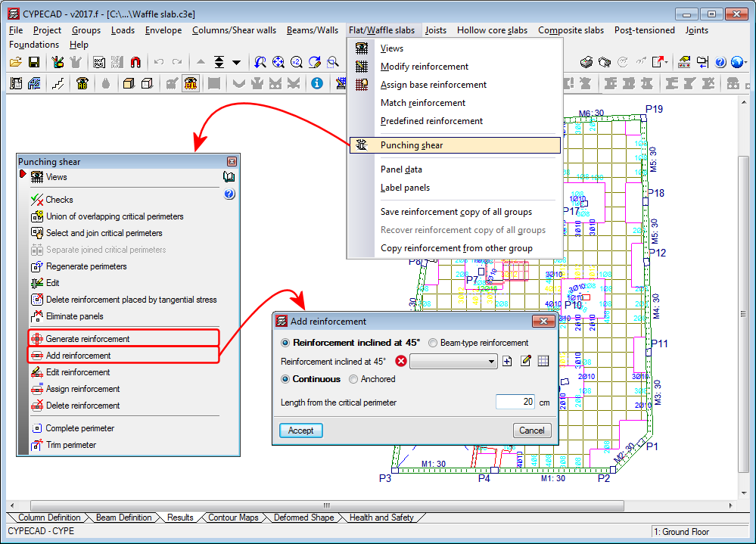Select the Anchored radio option

(353, 379)
